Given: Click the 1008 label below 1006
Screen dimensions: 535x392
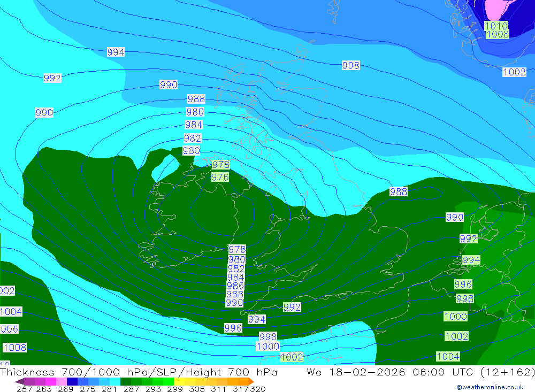Looking at the screenshot, I should click(14, 348).
